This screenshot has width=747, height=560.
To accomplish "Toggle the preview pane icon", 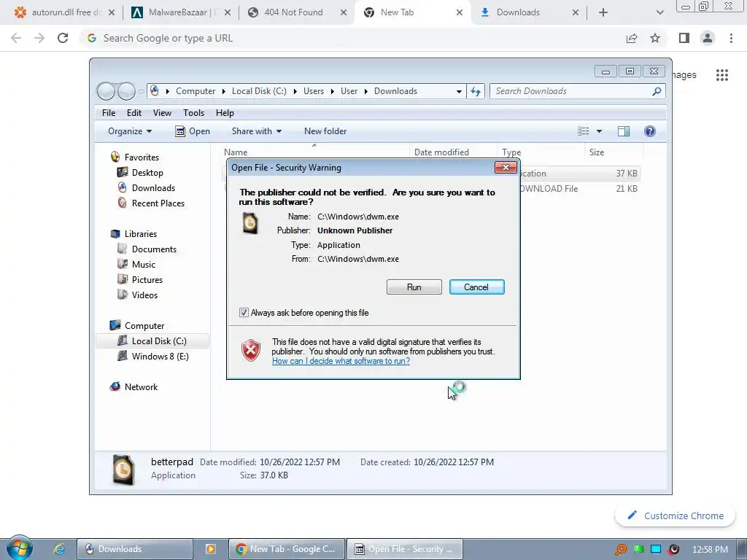I will pyautogui.click(x=624, y=131).
